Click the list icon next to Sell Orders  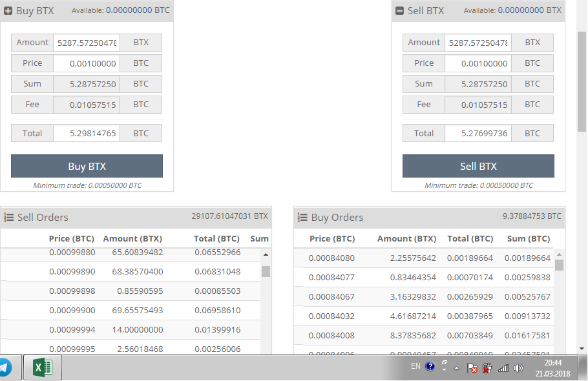(9, 218)
